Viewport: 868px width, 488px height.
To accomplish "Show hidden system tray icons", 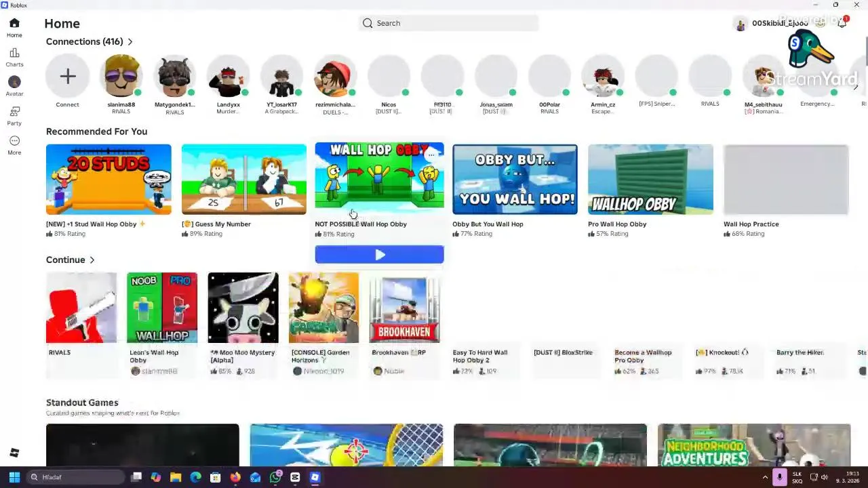I will tap(765, 477).
